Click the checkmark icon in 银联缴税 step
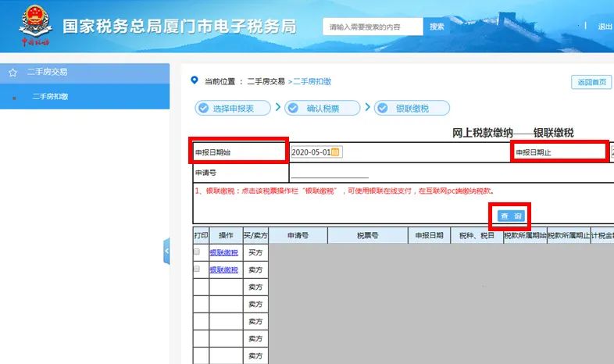Image resolution: width=614 pixels, height=364 pixels. (x=383, y=108)
